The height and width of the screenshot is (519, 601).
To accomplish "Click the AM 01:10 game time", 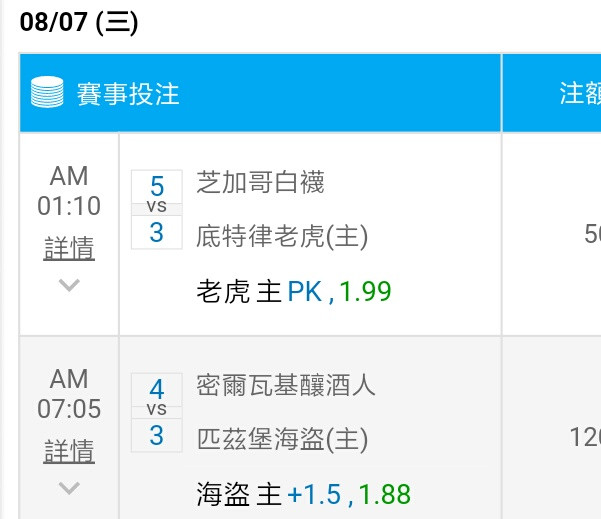I will (x=69, y=191).
